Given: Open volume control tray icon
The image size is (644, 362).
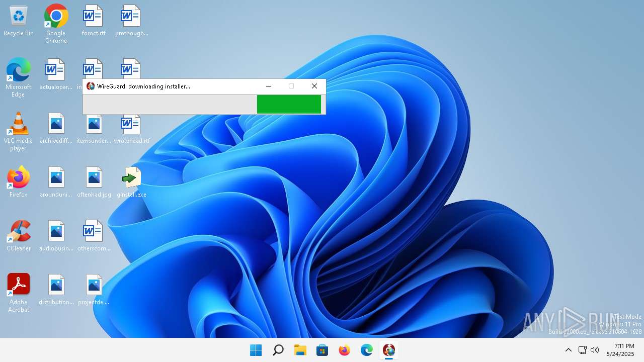Looking at the screenshot, I should pyautogui.click(x=595, y=350).
